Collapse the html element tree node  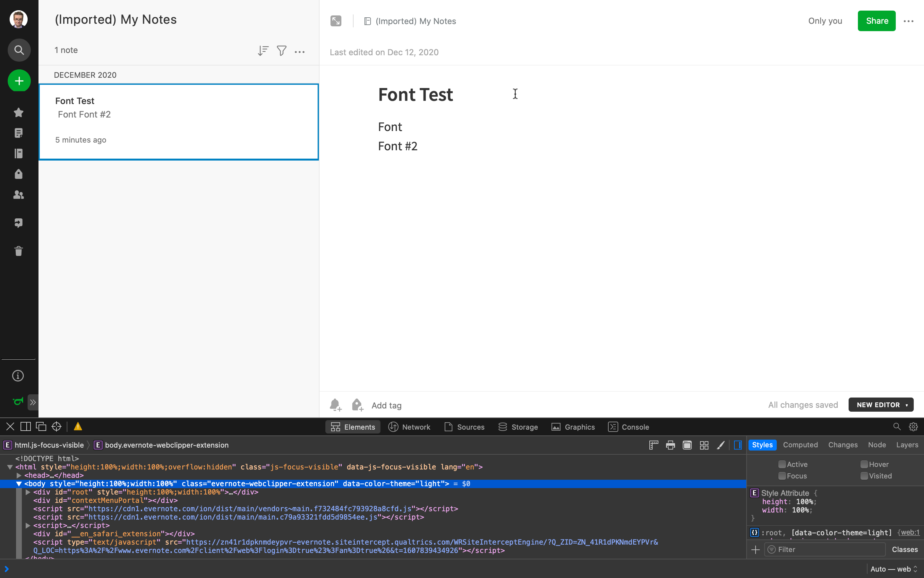click(x=10, y=467)
